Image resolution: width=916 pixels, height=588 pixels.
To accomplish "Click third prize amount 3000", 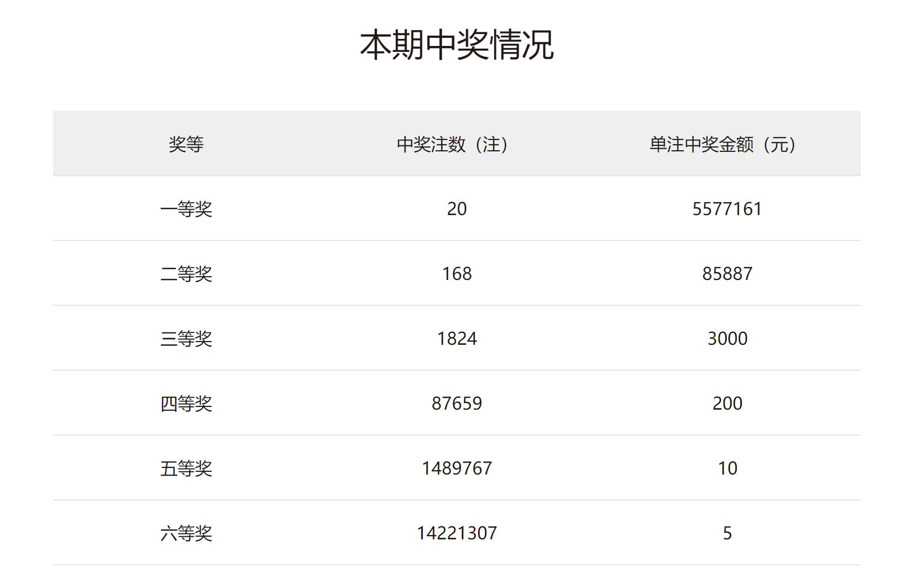I will click(727, 339).
